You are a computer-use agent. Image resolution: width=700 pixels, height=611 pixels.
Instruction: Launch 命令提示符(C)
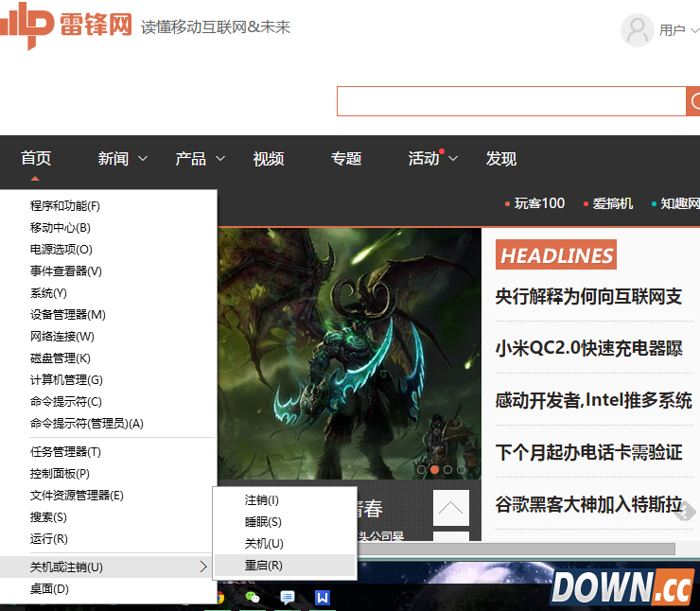click(x=109, y=402)
